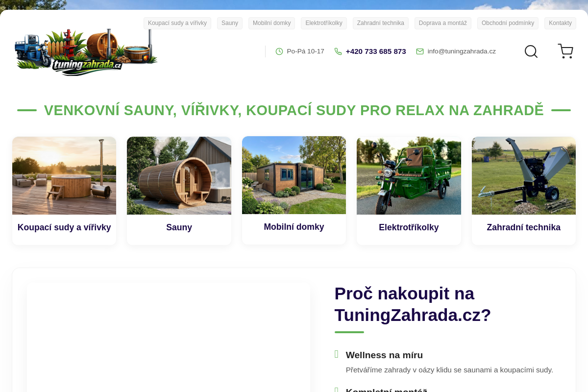Open Kontakty menu item

point(560,23)
